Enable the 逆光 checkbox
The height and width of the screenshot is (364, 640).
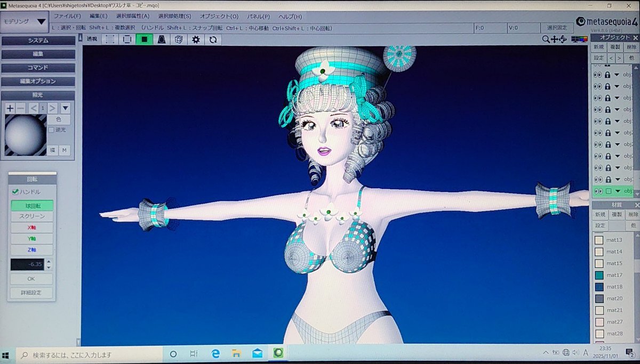point(51,130)
